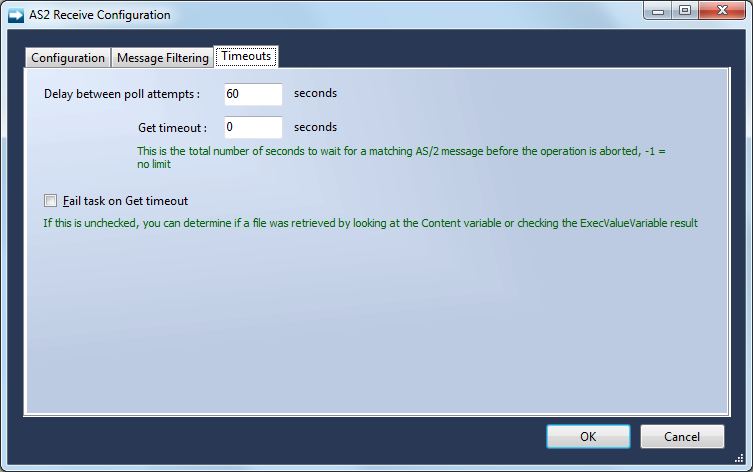Select the Timeouts tab
Viewport: 753px width, 472px height.
click(246, 57)
